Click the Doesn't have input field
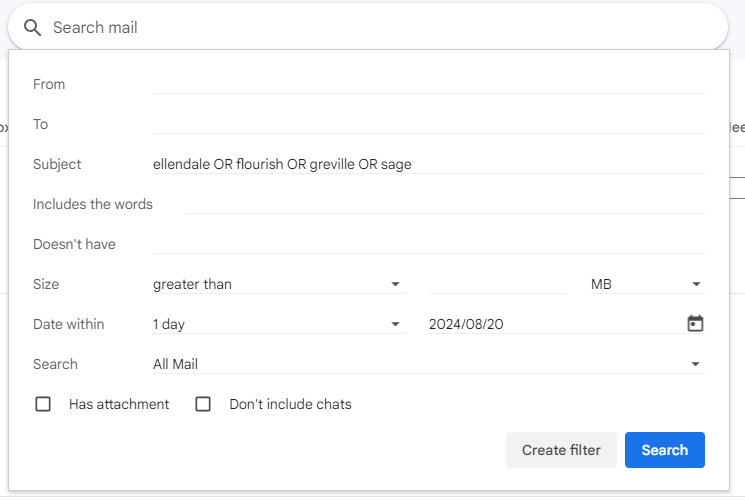745x500 pixels. pyautogui.click(x=429, y=244)
